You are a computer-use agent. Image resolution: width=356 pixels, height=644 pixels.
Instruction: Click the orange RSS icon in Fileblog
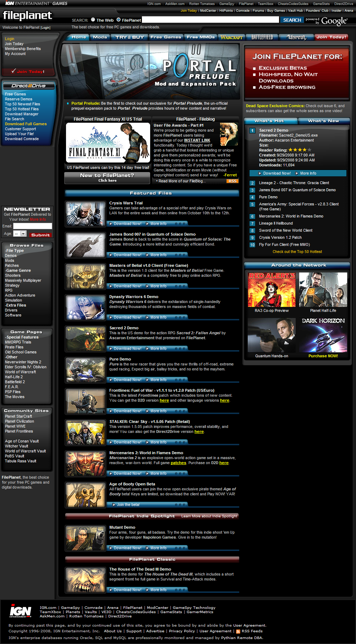click(232, 181)
